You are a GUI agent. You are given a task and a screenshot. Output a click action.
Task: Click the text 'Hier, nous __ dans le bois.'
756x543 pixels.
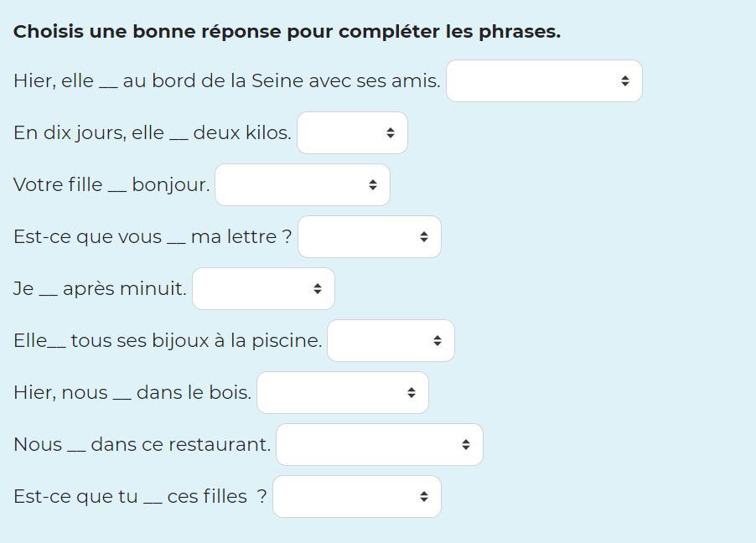point(132,393)
